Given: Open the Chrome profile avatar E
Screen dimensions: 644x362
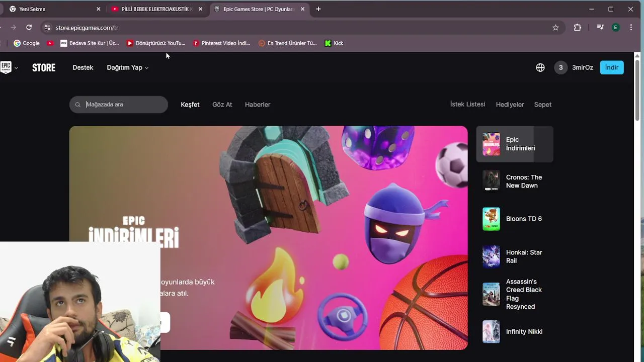Looking at the screenshot, I should point(615,28).
